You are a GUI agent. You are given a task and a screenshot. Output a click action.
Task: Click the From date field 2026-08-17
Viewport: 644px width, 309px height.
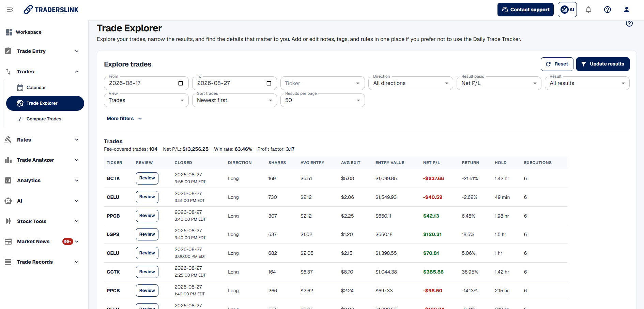point(146,83)
